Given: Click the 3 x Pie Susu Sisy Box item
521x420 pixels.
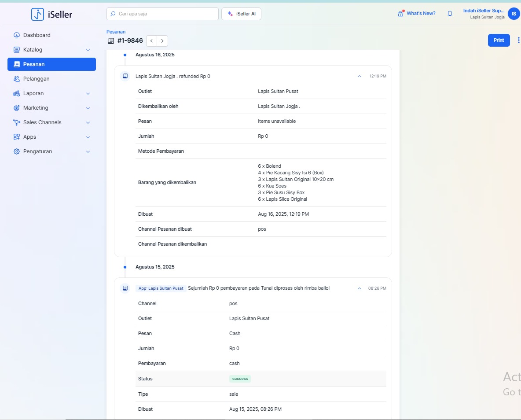Looking at the screenshot, I should pos(281,193).
